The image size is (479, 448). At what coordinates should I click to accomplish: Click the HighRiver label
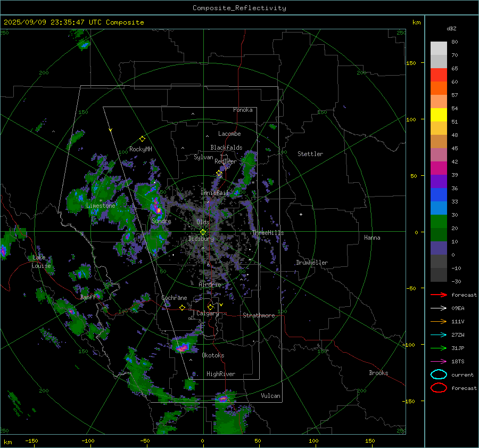tap(221, 374)
